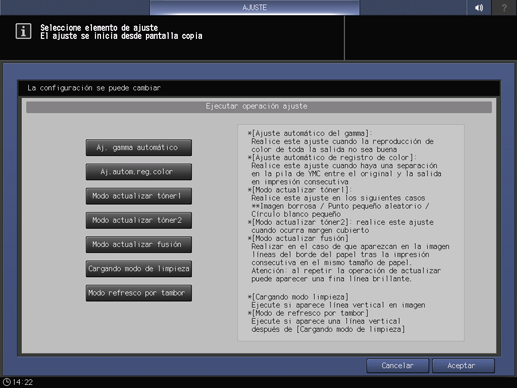Click the clock icon in status bar
Screen dimensions: 517x388
(x=6, y=382)
